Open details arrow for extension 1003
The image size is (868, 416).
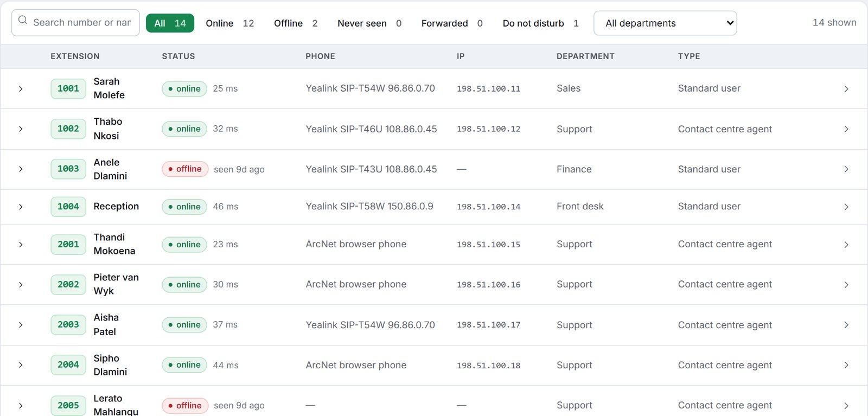pos(846,169)
